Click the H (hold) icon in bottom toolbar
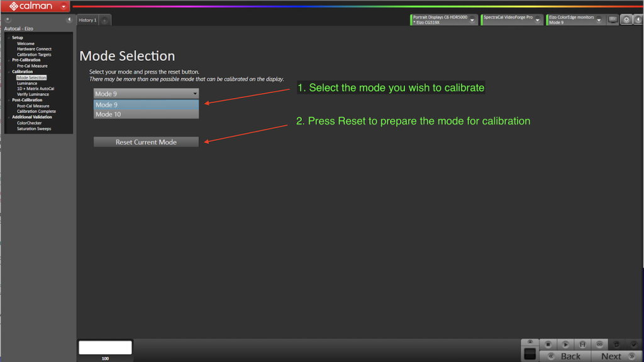The height and width of the screenshot is (362, 644). pyautogui.click(x=582, y=344)
